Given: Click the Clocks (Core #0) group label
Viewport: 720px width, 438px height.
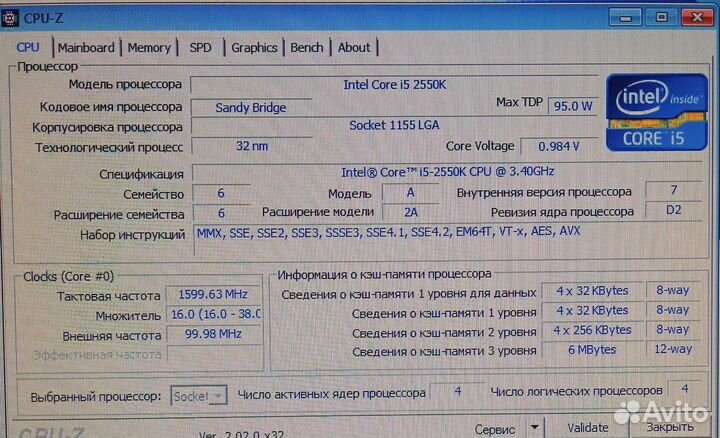Looking at the screenshot, I should [x=68, y=276].
